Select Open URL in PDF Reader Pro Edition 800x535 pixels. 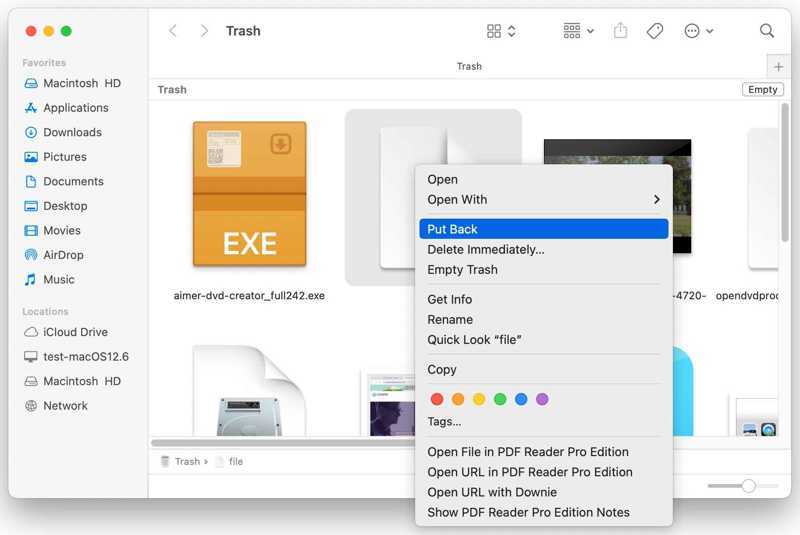[543, 472]
